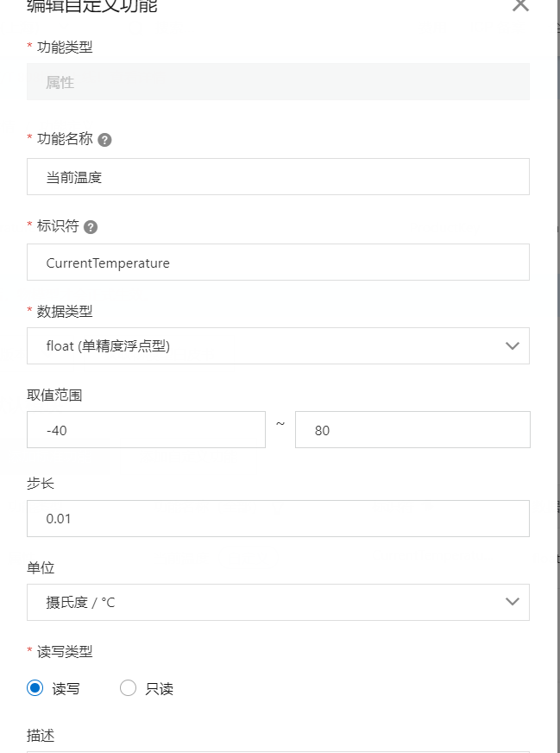This screenshot has height=753, width=560.
Task: Click the 步长 field showing 0.01
Action: click(278, 518)
